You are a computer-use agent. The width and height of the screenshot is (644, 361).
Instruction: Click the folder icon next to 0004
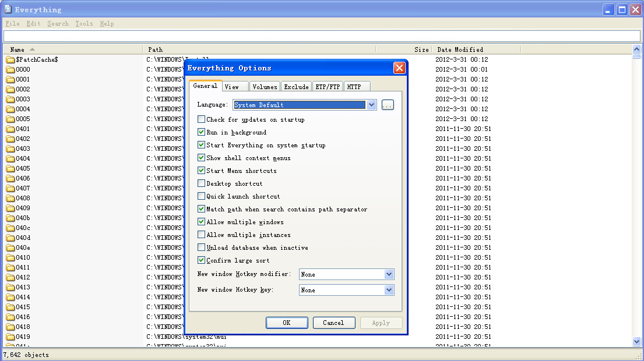tap(10, 109)
